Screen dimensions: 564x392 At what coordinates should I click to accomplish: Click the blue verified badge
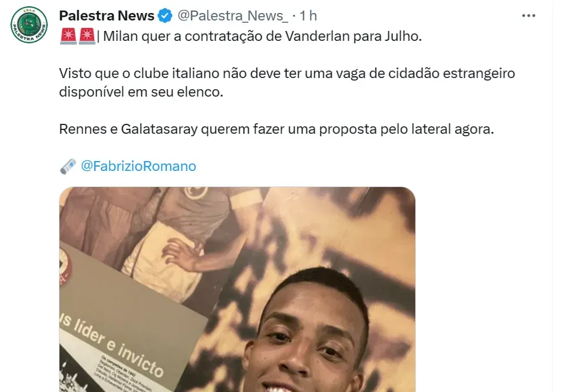[x=165, y=16]
